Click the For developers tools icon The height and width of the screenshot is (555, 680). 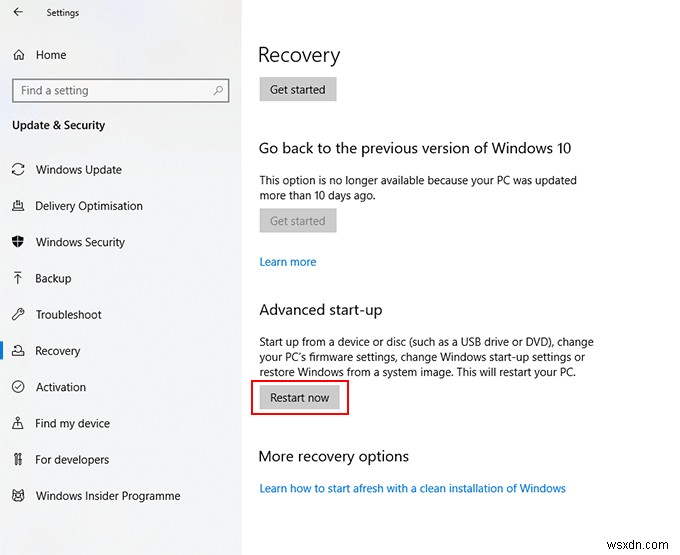click(18, 459)
